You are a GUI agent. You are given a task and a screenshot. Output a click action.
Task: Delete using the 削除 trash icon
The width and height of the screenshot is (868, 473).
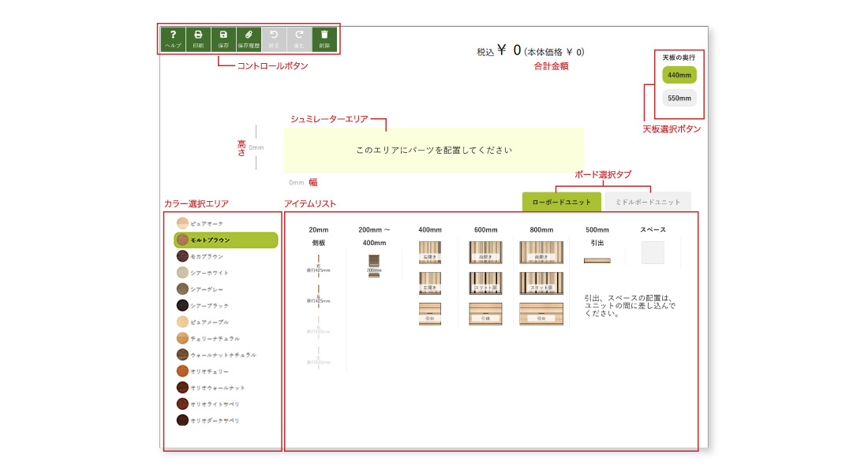coord(324,39)
